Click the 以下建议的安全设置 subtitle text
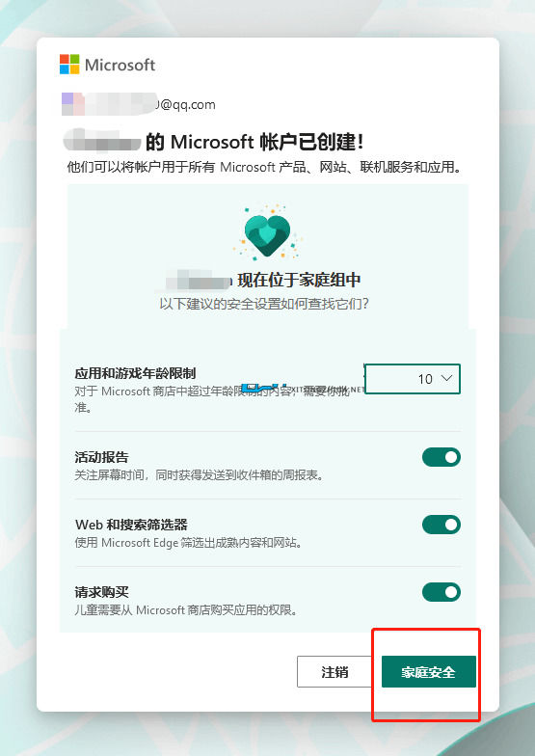The image size is (535, 756). tap(264, 304)
